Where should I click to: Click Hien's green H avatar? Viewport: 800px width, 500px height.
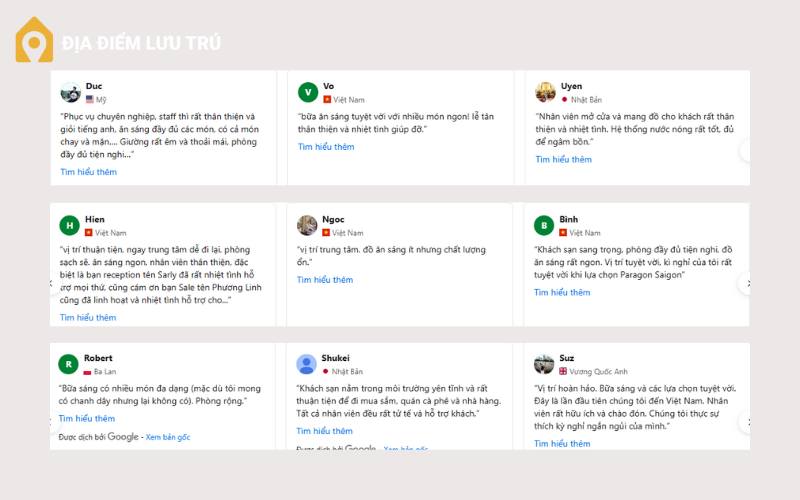[x=69, y=225]
